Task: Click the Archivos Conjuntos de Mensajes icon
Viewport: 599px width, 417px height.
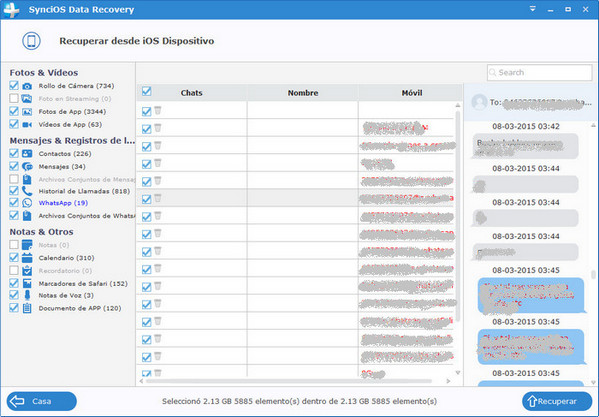Action: tap(27, 179)
